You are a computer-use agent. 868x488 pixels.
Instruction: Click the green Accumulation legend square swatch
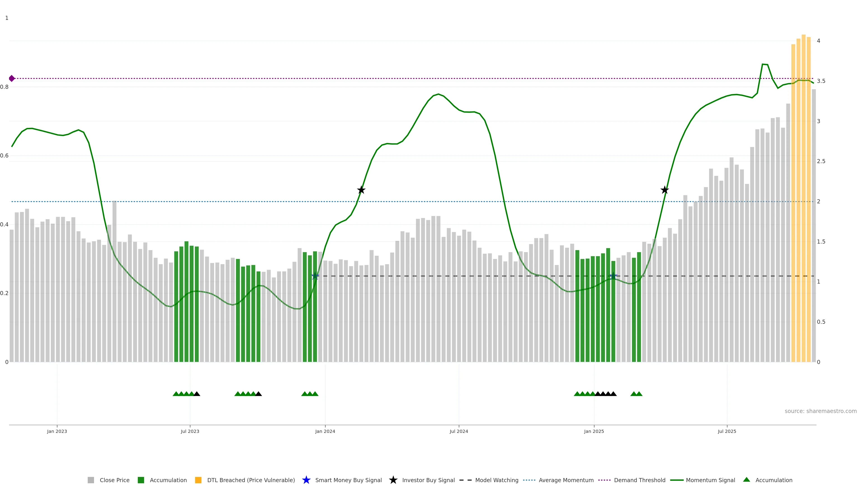coord(141,480)
